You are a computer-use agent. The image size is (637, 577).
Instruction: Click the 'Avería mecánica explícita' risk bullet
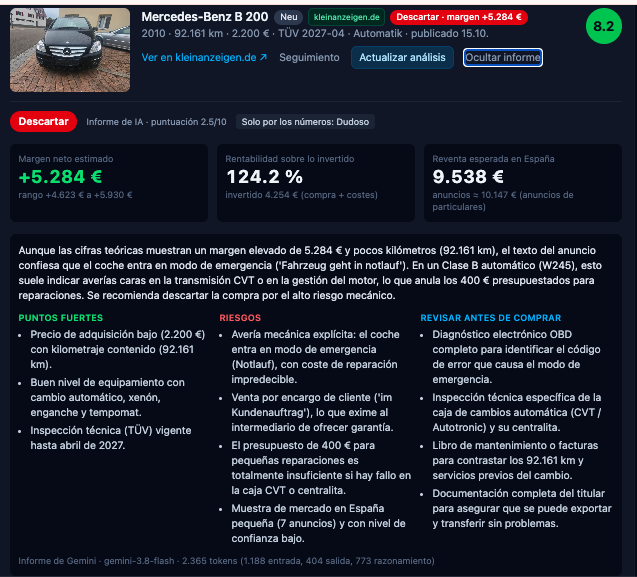(316, 357)
